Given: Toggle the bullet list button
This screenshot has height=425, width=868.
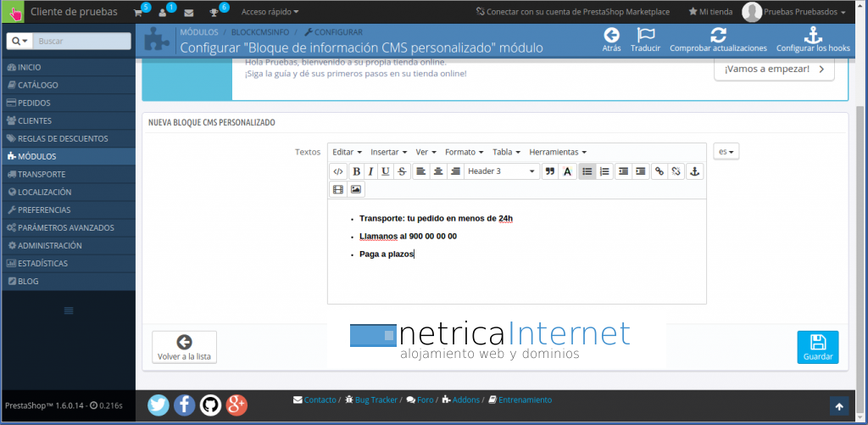Looking at the screenshot, I should tap(587, 171).
